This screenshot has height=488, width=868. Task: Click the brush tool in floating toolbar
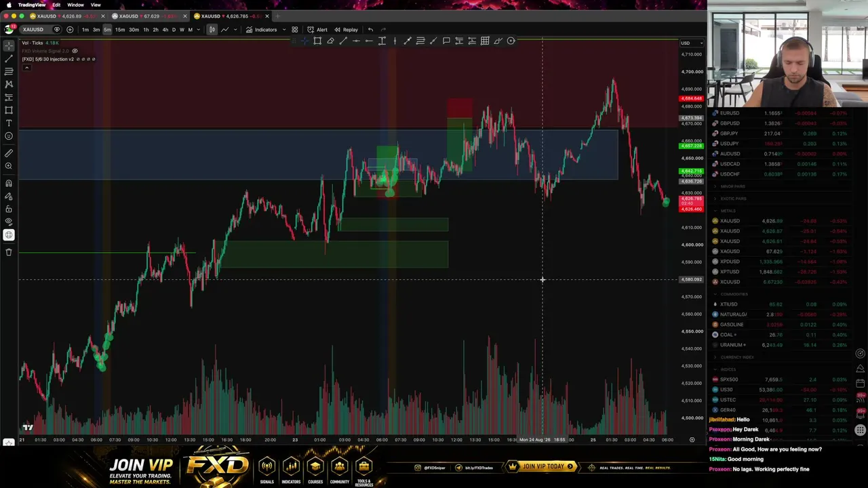click(x=498, y=41)
